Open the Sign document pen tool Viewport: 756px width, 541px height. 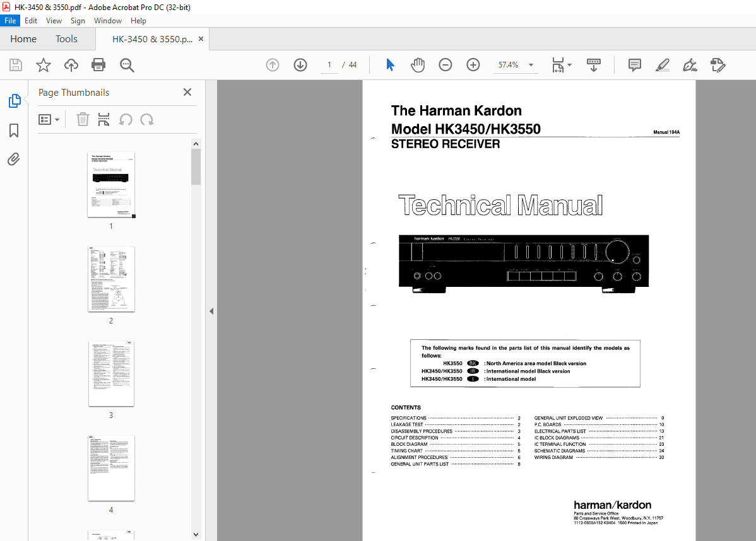click(690, 65)
